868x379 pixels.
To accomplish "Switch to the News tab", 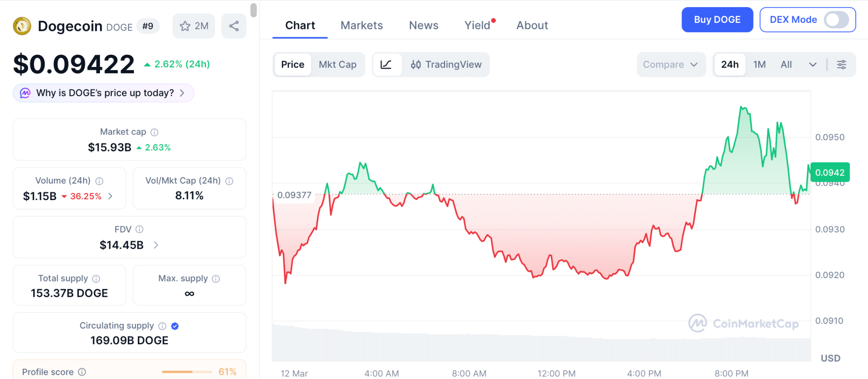I will tap(423, 25).
